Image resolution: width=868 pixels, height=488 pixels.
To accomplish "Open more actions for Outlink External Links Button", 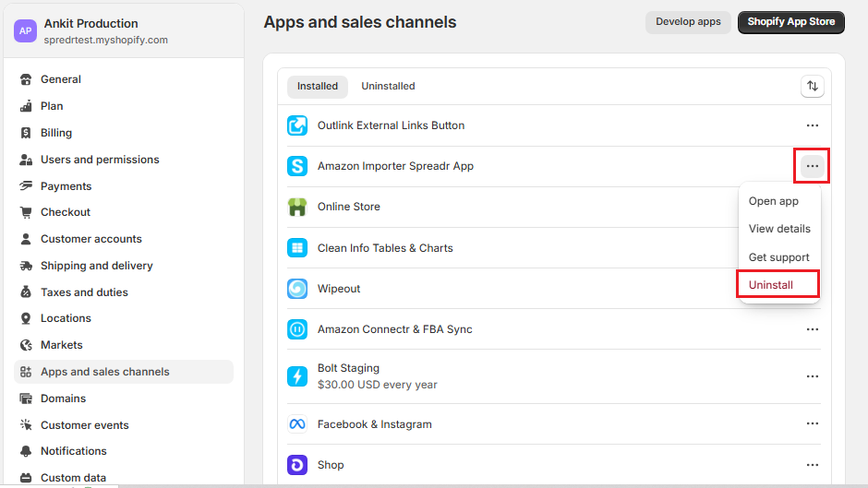I will click(812, 125).
